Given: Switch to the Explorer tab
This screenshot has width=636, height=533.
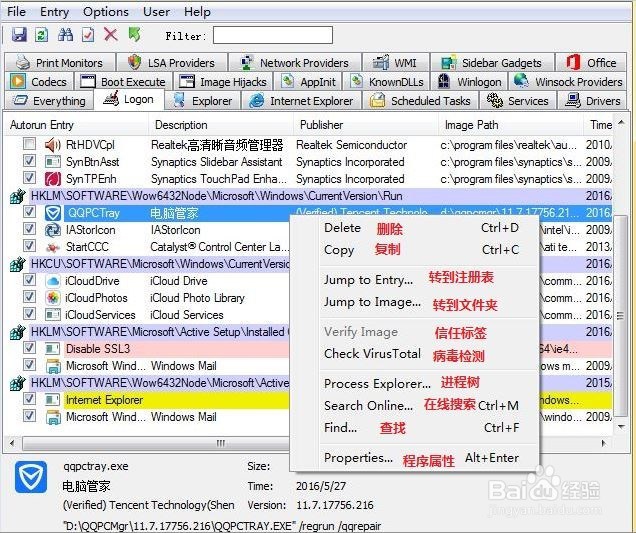Looking at the screenshot, I should point(203,101).
